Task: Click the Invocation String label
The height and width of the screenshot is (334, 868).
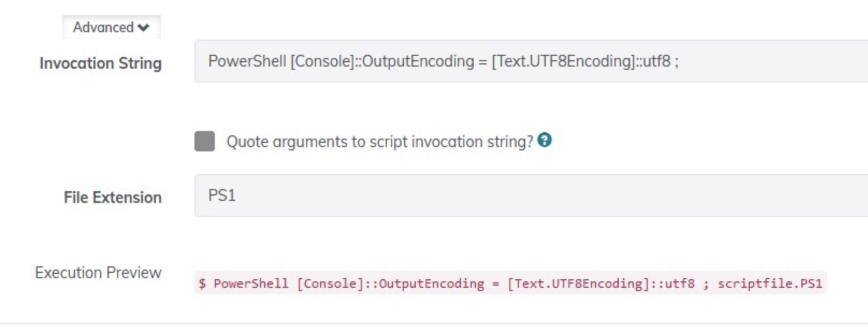Action: pos(100,63)
